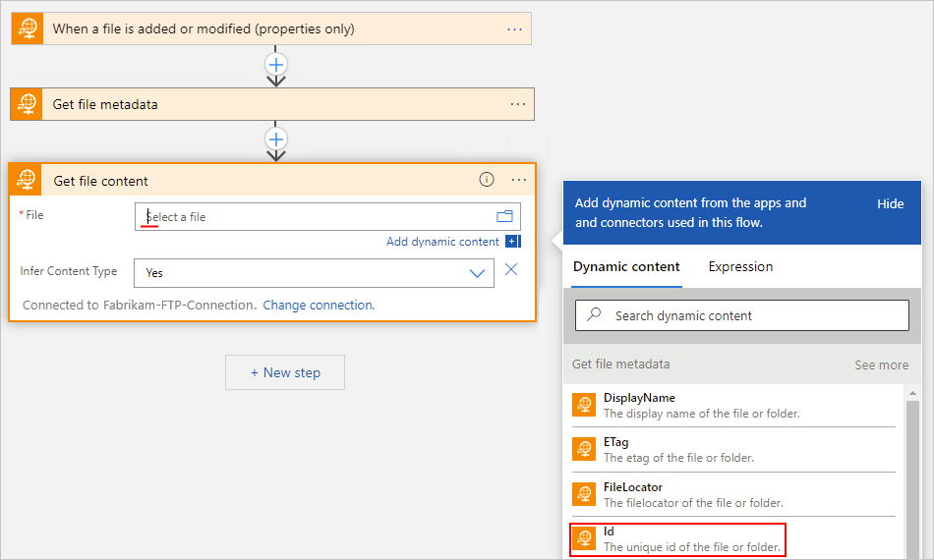Click the Search dynamic content field
The image size is (934, 560).
pos(742,315)
